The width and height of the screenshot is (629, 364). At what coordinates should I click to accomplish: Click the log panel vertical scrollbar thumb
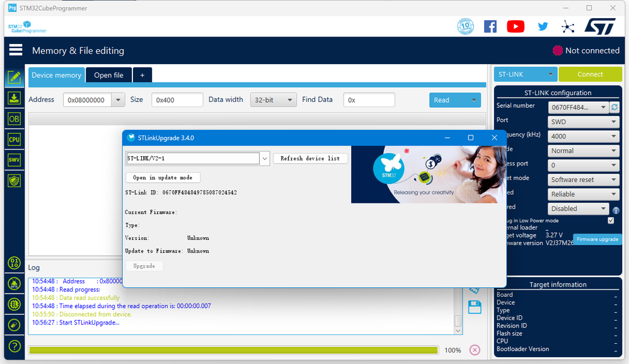458,321
